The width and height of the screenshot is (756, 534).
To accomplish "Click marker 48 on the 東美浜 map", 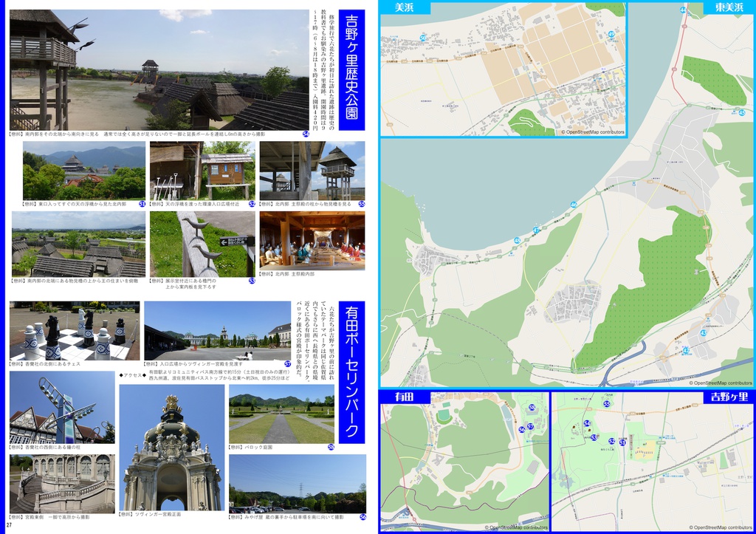I will click(517, 240).
